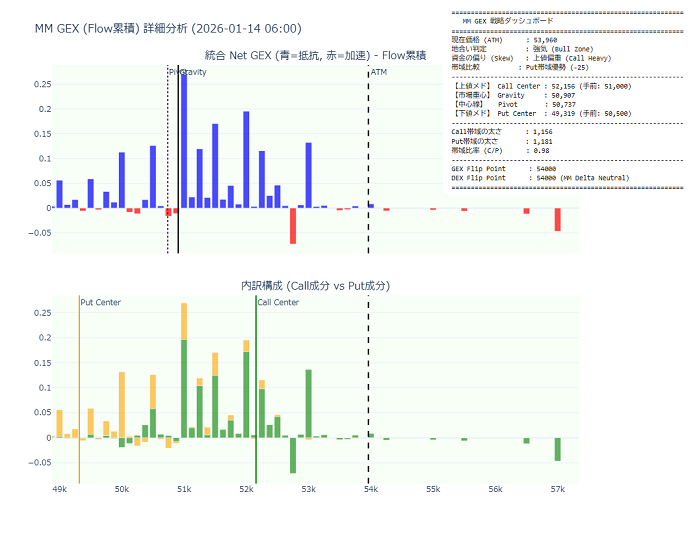Click the '0.15' y-axis label of the bottom chart
The height and width of the screenshot is (535, 697).
(42, 363)
